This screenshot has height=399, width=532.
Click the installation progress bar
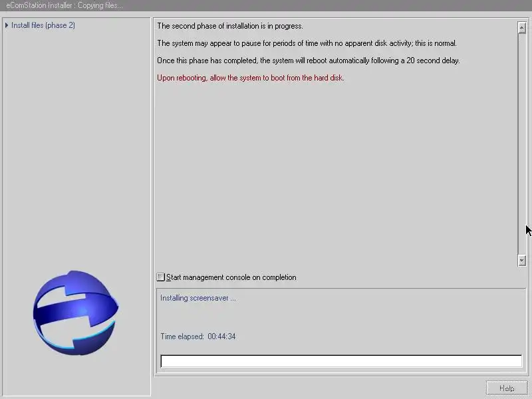[341, 361]
